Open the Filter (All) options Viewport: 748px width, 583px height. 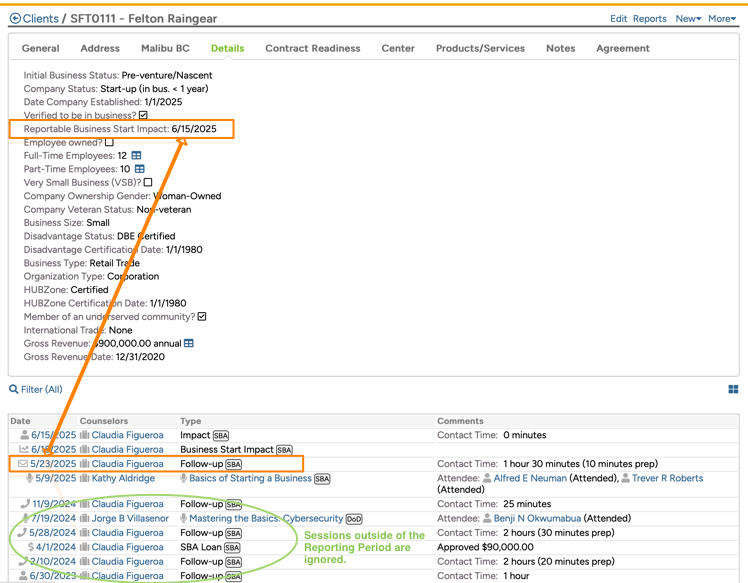click(41, 389)
